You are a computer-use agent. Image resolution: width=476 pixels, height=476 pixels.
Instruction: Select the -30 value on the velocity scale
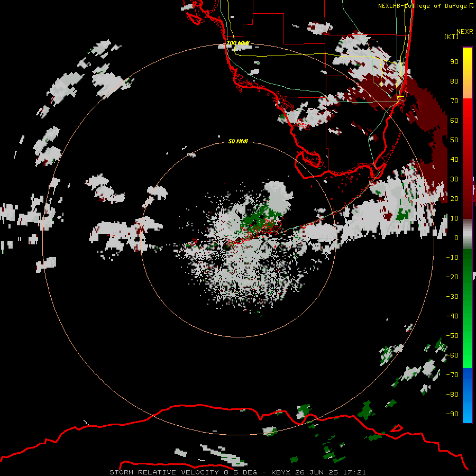(452, 297)
